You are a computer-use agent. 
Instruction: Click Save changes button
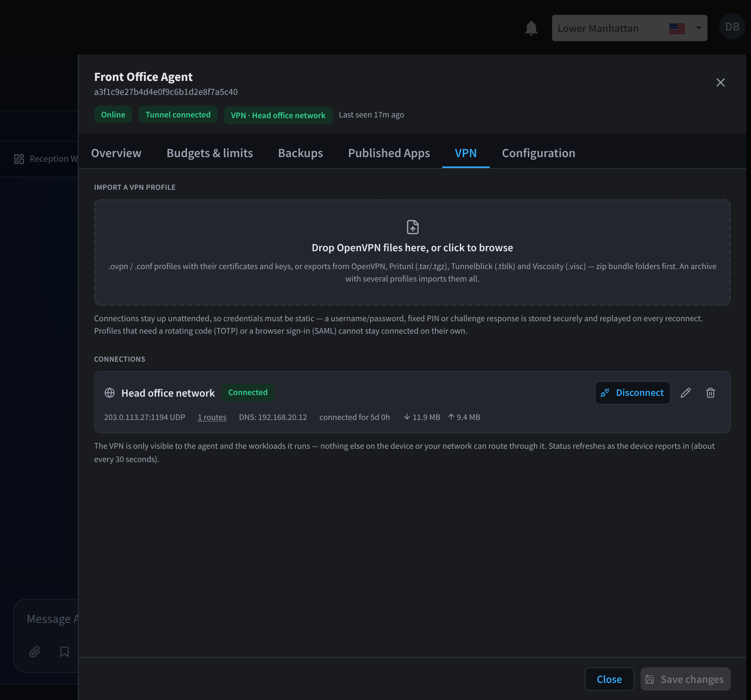point(685,679)
